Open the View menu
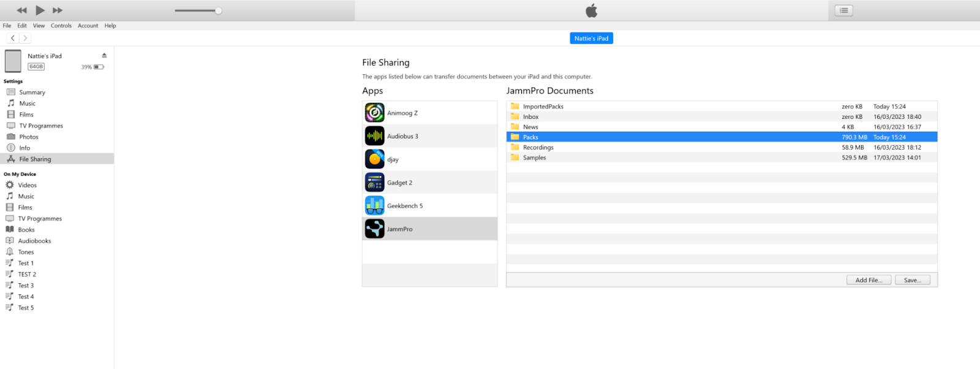The height and width of the screenshot is (369, 980). pyautogui.click(x=39, y=26)
